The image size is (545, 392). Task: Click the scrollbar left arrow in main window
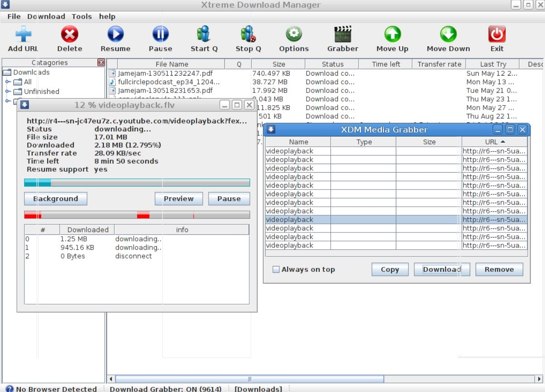111,379
